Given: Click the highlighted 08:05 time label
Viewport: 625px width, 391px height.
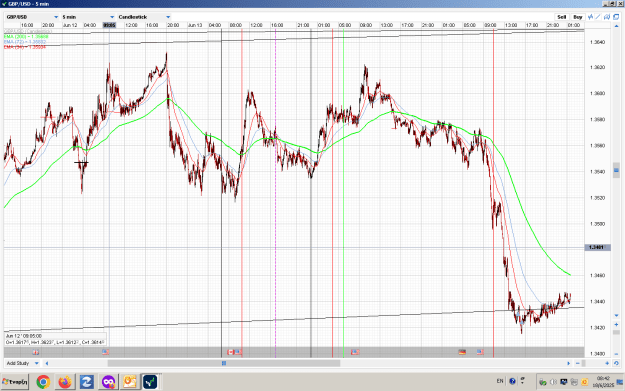Looking at the screenshot, I should [x=109, y=25].
